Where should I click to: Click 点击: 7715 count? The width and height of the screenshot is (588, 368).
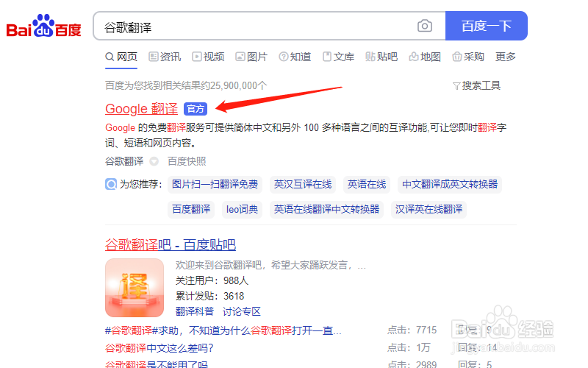click(x=412, y=330)
